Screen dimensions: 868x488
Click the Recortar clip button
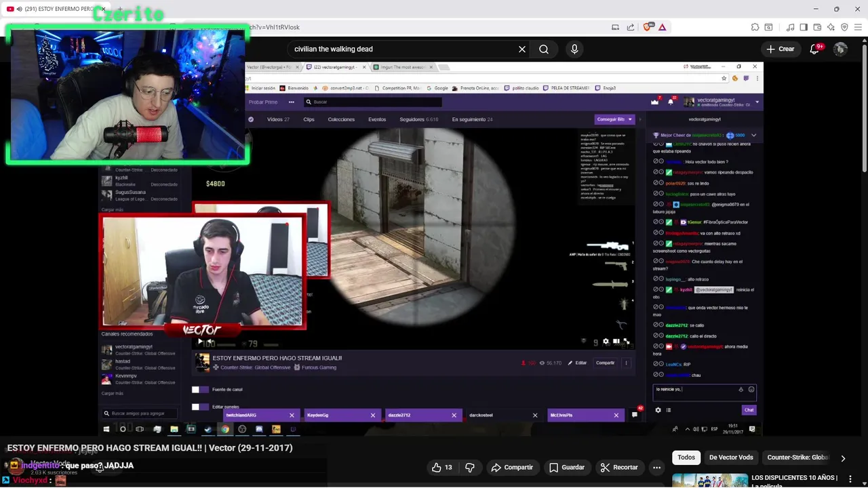click(619, 467)
